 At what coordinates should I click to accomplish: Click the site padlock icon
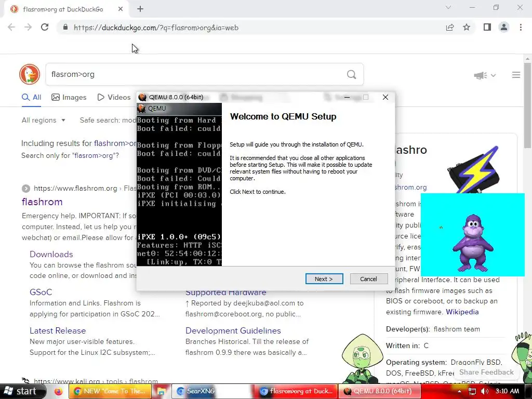[x=65, y=28]
